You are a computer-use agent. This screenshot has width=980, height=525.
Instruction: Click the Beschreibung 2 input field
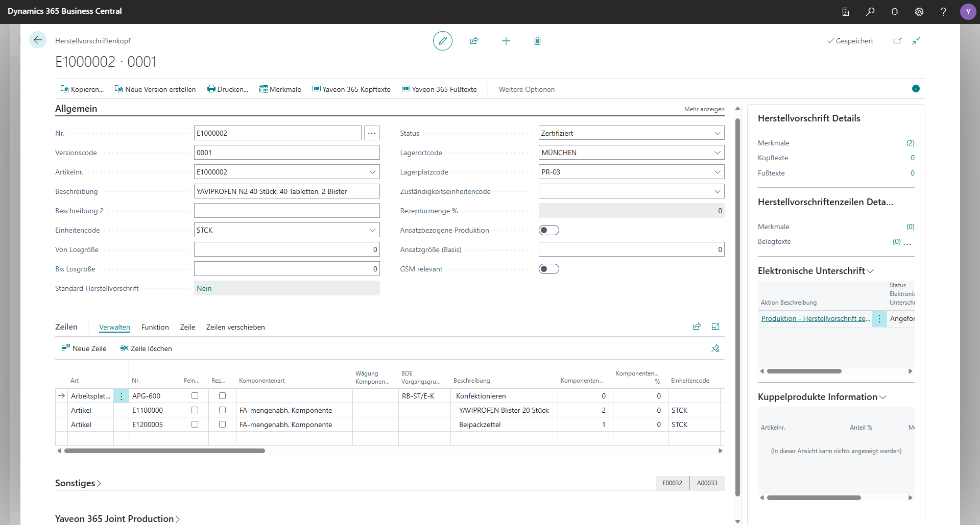(286, 210)
